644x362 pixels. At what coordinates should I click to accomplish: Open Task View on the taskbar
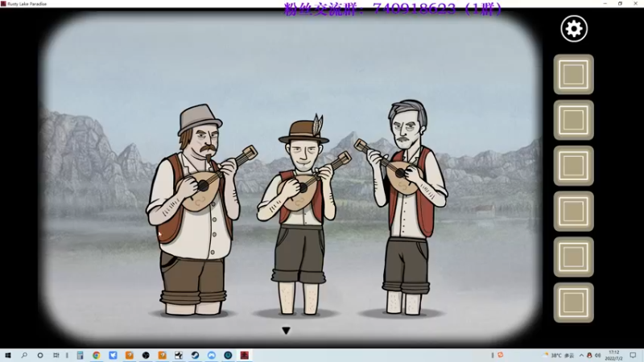click(x=56, y=355)
